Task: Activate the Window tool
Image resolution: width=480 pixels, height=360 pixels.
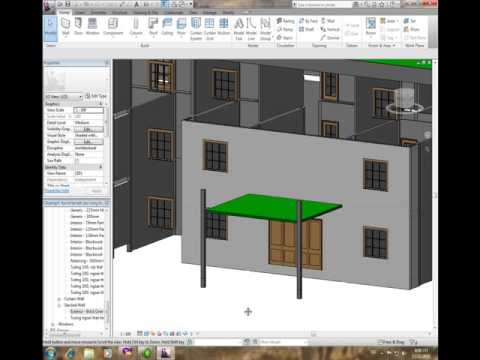Action: [92, 27]
